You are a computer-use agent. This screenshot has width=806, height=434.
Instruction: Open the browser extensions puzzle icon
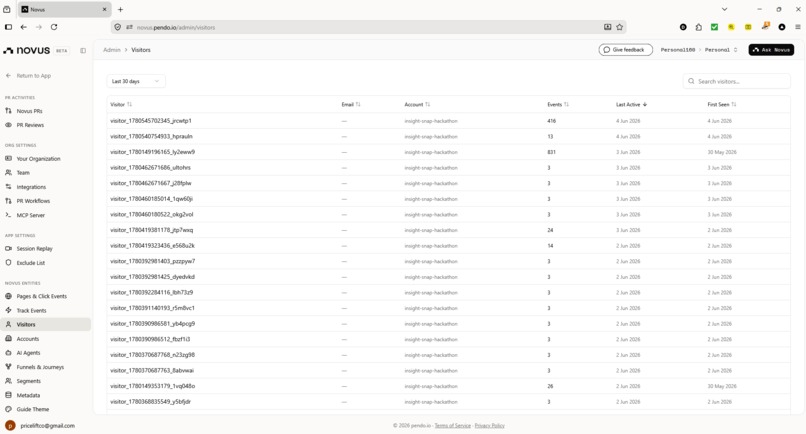(698, 27)
